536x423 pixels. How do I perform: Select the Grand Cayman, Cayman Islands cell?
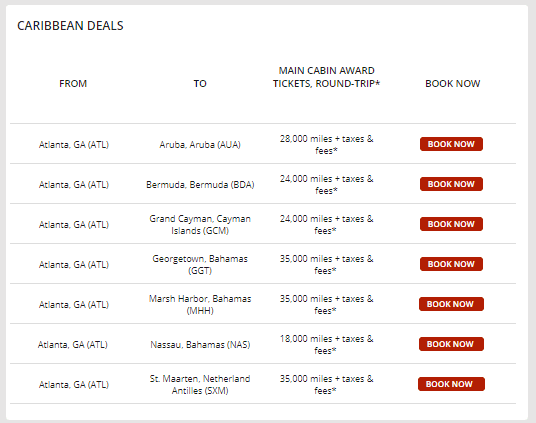click(200, 225)
